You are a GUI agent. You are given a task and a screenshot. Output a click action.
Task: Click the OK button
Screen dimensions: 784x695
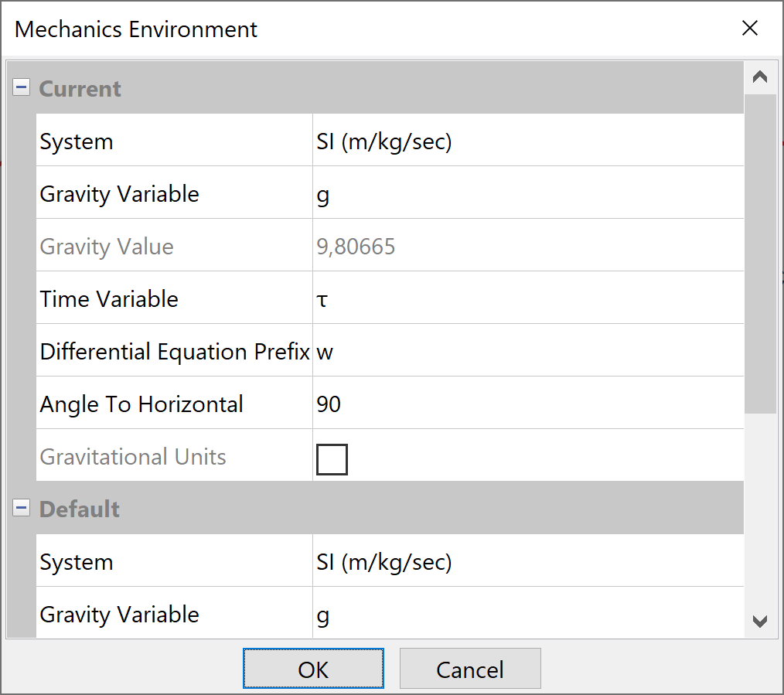313,669
